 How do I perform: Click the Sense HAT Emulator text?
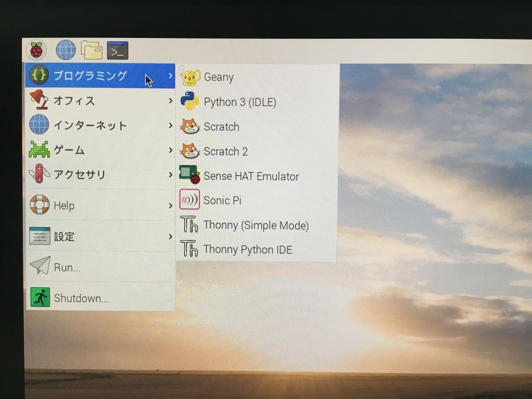click(251, 177)
